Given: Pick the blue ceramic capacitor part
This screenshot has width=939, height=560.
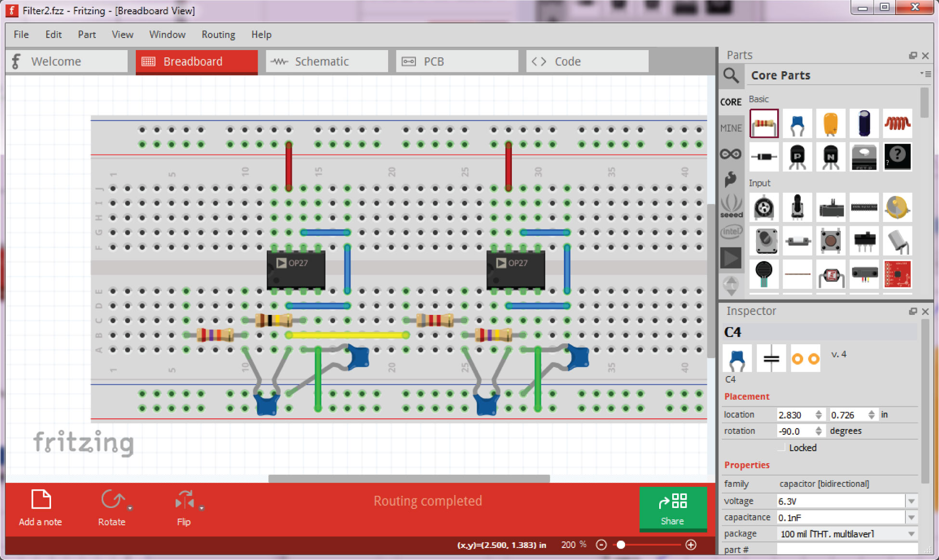Looking at the screenshot, I should [797, 123].
